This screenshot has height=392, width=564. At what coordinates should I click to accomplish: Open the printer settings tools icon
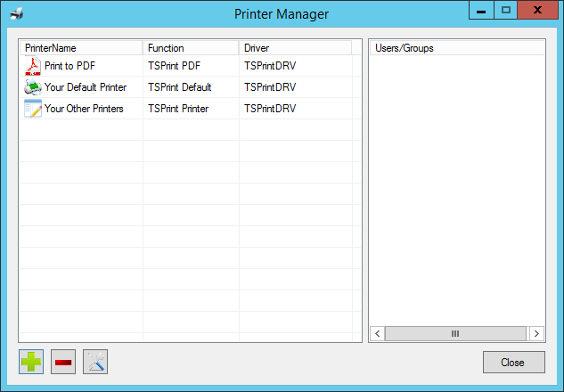point(95,363)
